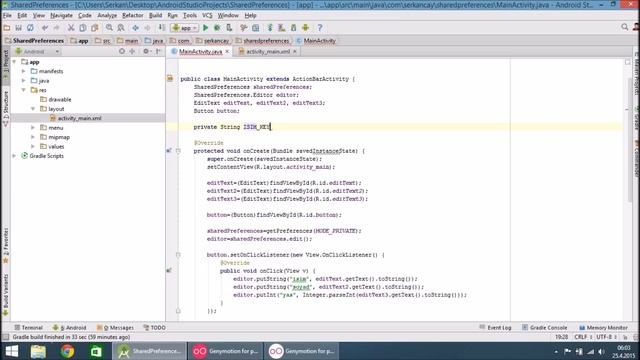Open the VCS menu
This screenshot has width=640, height=360.
pos(207,16)
